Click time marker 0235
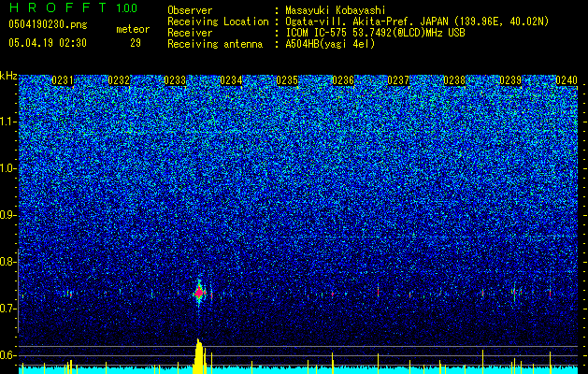Image resolution: width=588 pixels, height=374 pixels. 287,80
